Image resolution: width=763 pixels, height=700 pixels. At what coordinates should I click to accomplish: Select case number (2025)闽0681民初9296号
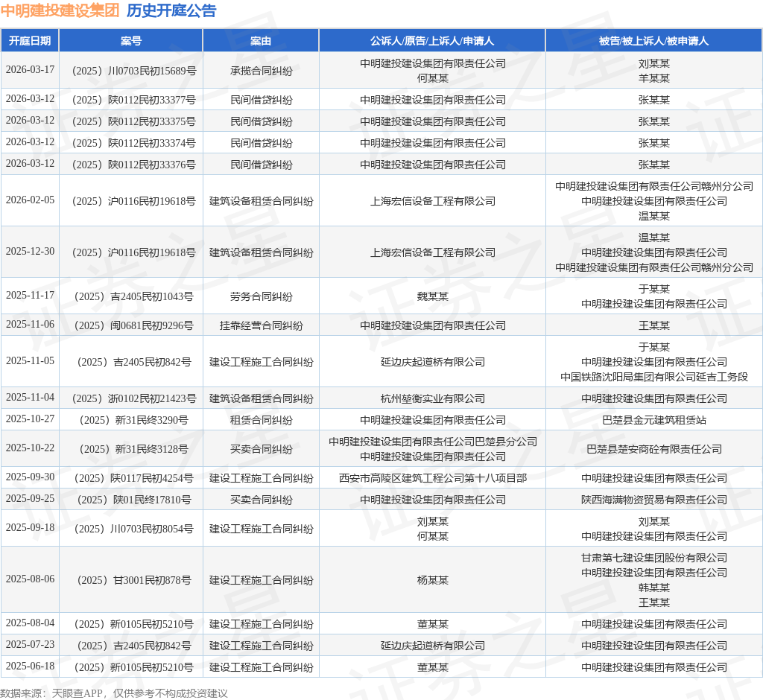pos(134,325)
